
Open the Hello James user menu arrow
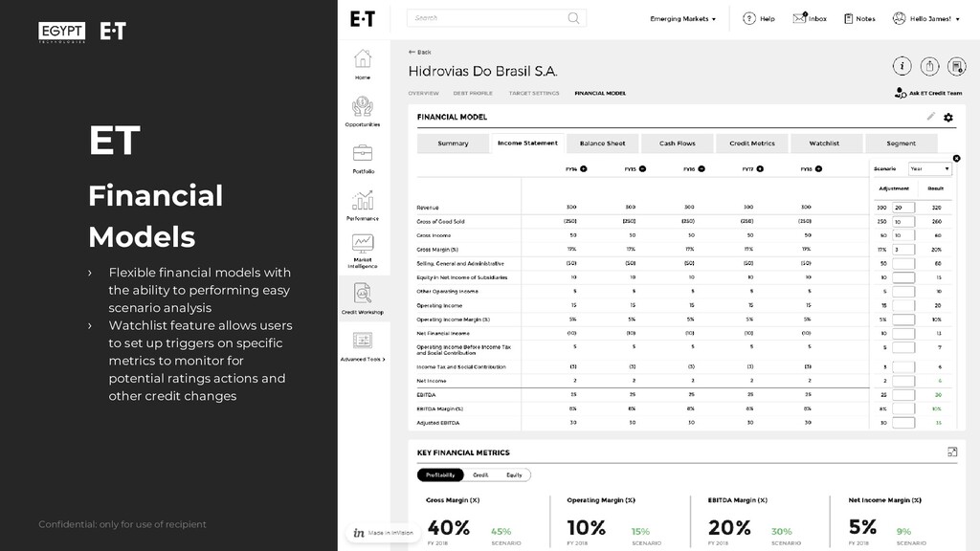tap(957, 19)
